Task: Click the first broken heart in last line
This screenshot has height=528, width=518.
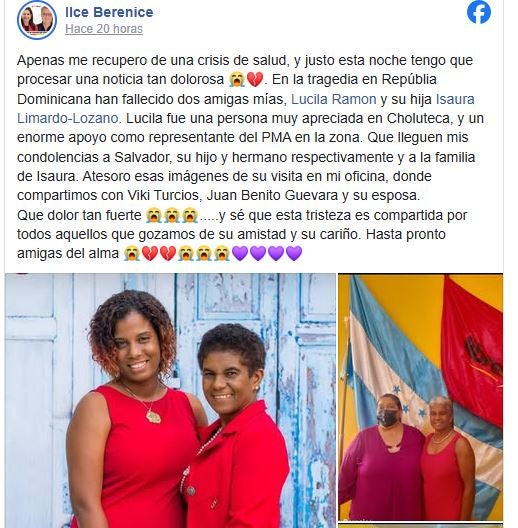Action: (150, 253)
